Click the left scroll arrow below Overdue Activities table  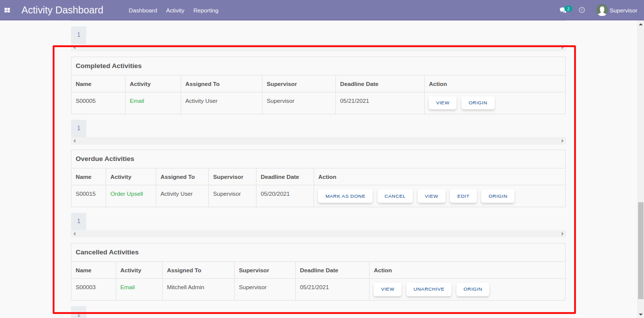point(74,234)
